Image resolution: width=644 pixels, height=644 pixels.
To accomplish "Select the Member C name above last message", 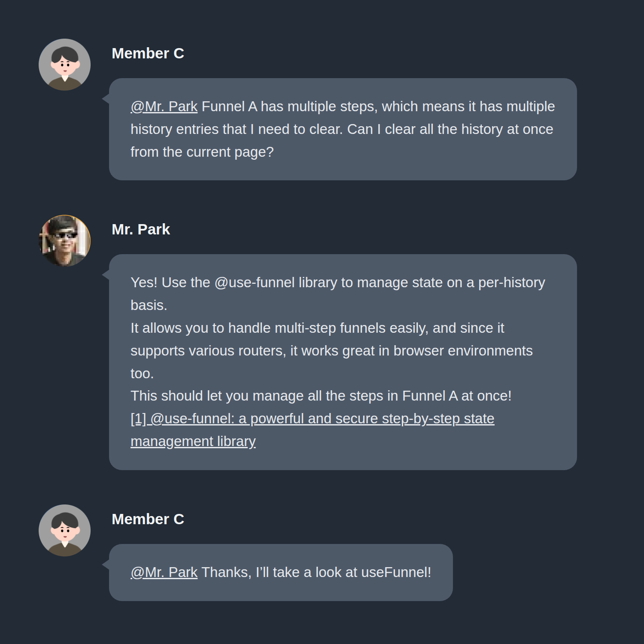I will [x=148, y=519].
